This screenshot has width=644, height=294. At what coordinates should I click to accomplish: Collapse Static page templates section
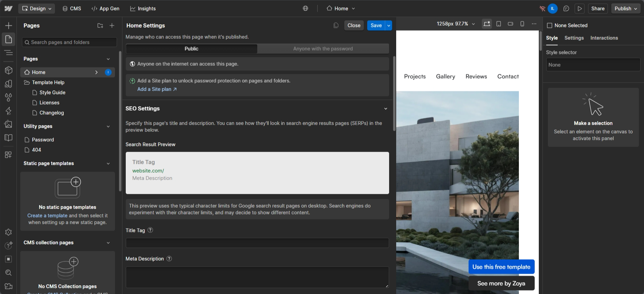click(108, 164)
